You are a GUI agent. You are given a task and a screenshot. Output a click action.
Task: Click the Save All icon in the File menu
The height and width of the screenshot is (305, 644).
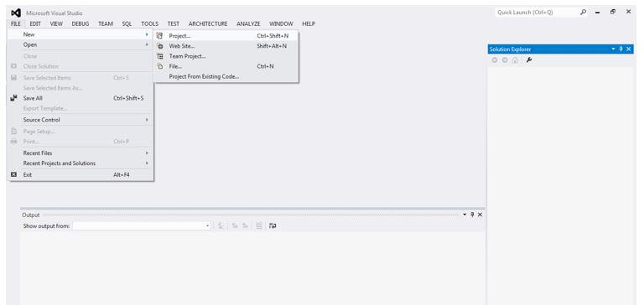[14, 98]
